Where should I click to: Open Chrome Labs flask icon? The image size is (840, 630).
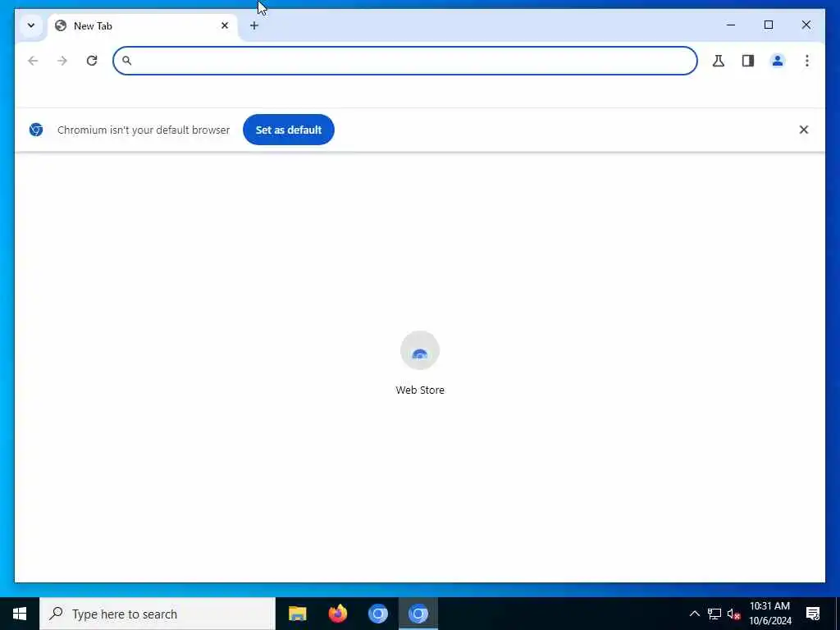click(x=719, y=61)
